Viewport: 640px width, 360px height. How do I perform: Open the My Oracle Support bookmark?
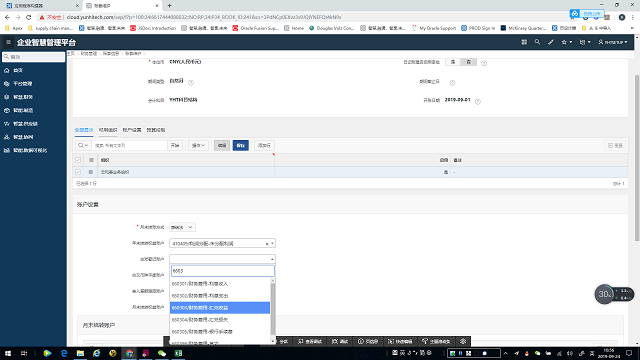[x=433, y=28]
